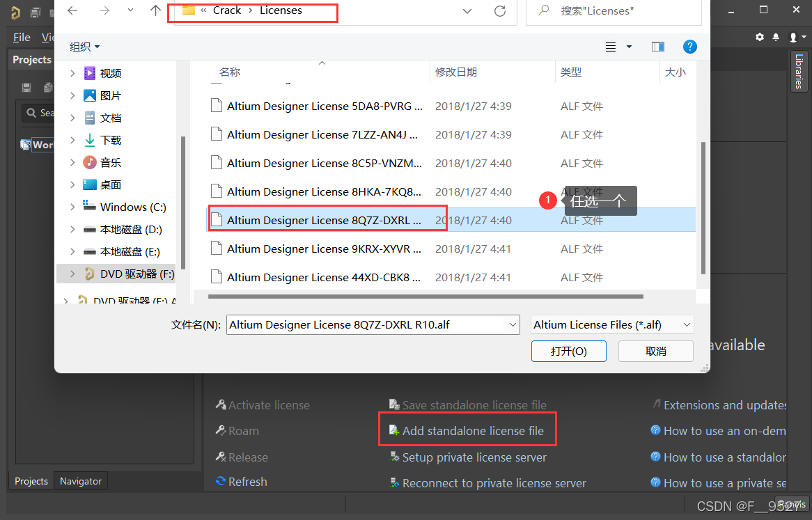Click the horizontal scrollbar of file list
The width and height of the screenshot is (812, 520).
(418, 297)
